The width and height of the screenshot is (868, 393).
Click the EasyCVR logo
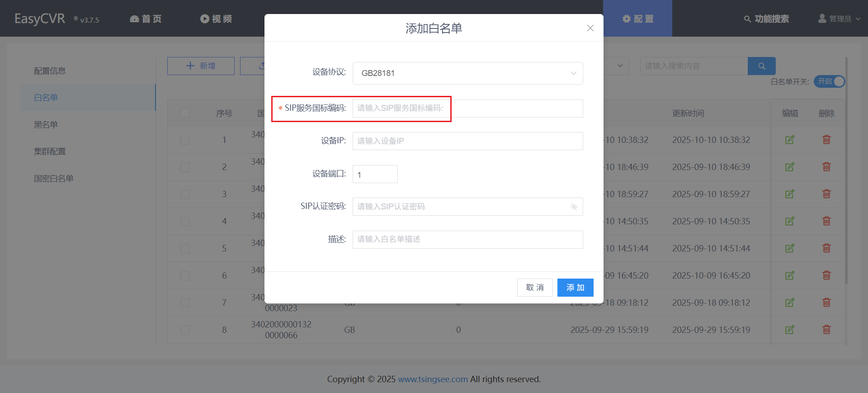click(40, 19)
